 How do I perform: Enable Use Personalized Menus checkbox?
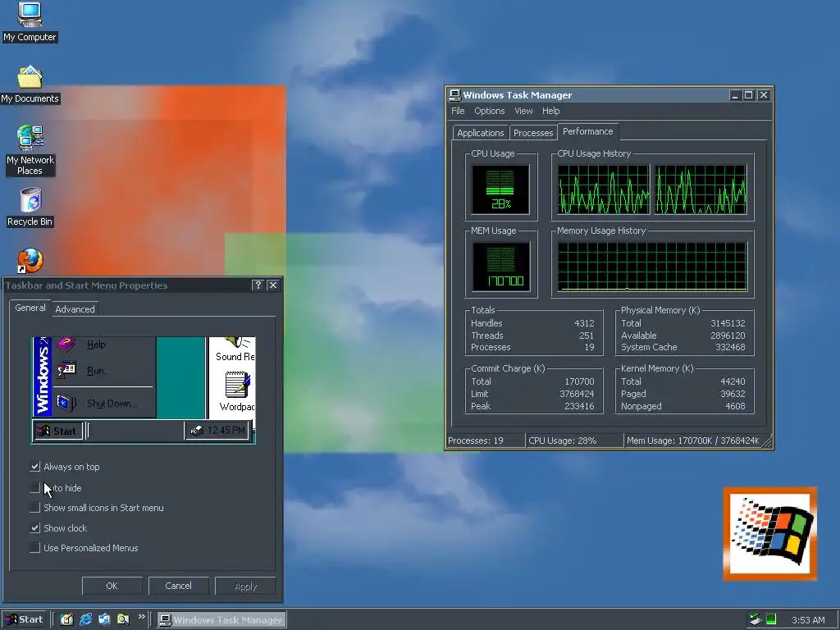tap(34, 547)
